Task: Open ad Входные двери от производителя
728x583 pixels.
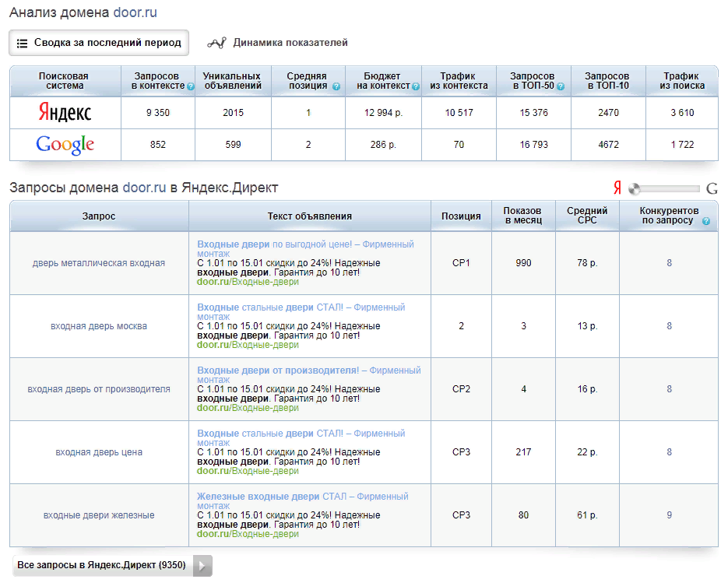Action: click(309, 375)
